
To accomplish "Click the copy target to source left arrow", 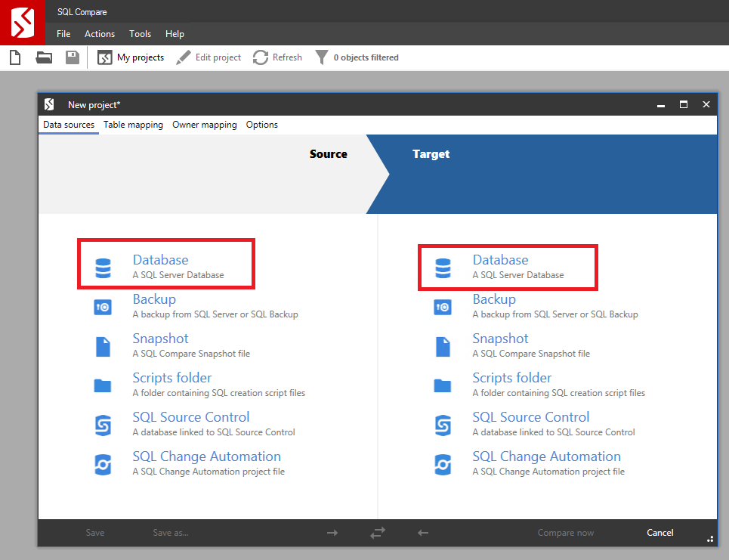I will click(422, 533).
